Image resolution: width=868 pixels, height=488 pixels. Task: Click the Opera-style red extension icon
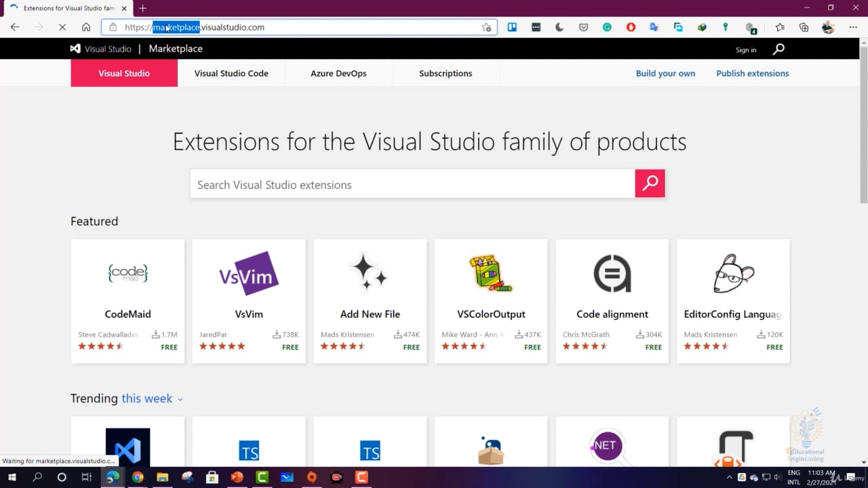631,27
